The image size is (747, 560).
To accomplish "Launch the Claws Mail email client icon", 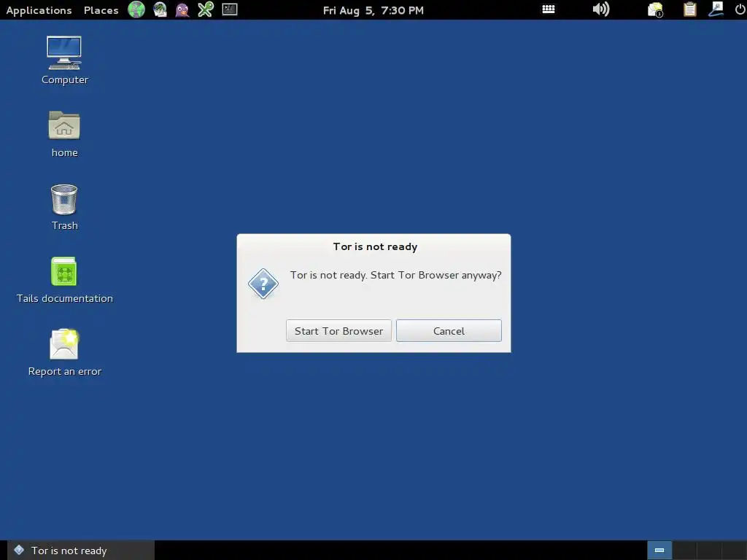I will (x=160, y=9).
